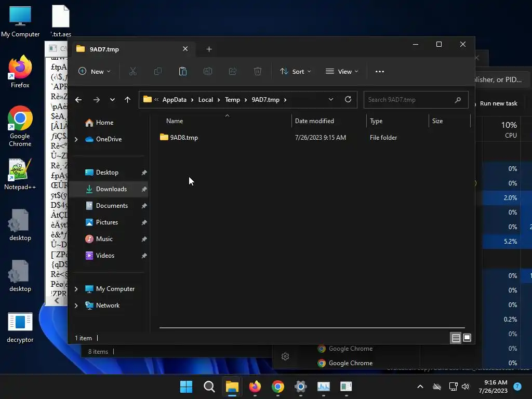Viewport: 532px width, 399px height.
Task: Click Run new task in Task Manager
Action: 498,103
